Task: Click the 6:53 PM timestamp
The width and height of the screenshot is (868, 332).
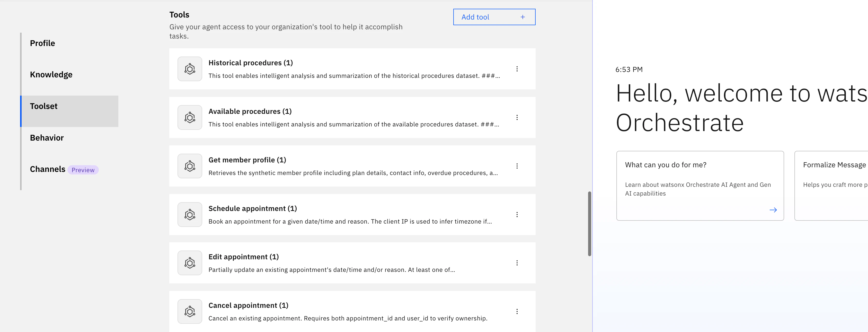Action: [x=629, y=69]
